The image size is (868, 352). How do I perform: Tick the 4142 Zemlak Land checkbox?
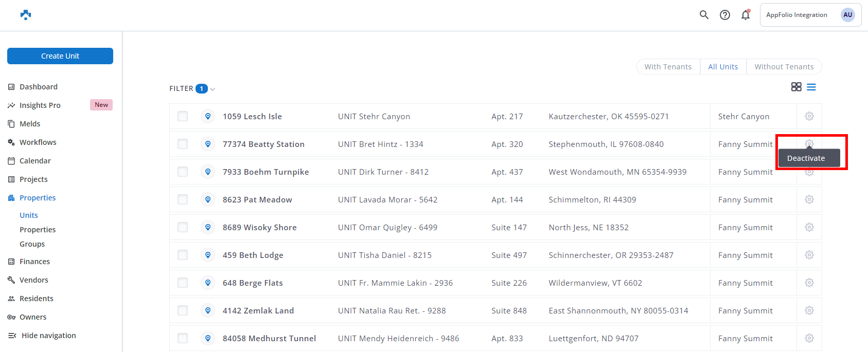pyautogui.click(x=183, y=310)
